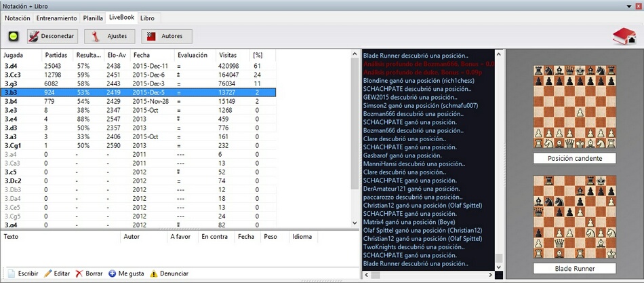Image resolution: width=644 pixels, height=283 pixels.
Task: Click 'paccarozzo descubrió una posición' entry
Action: 414,197
